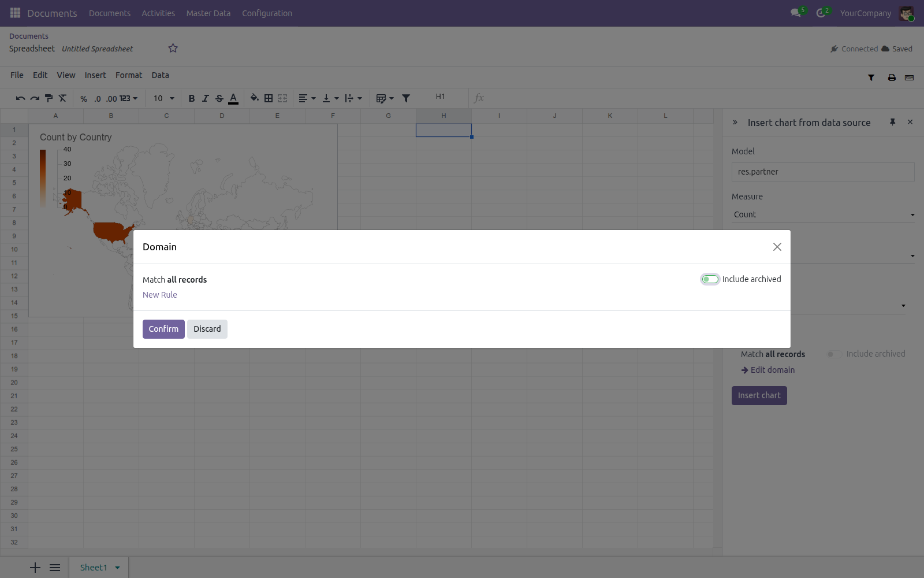
Task: Close the Insert chart side panel
Action: pos(910,122)
